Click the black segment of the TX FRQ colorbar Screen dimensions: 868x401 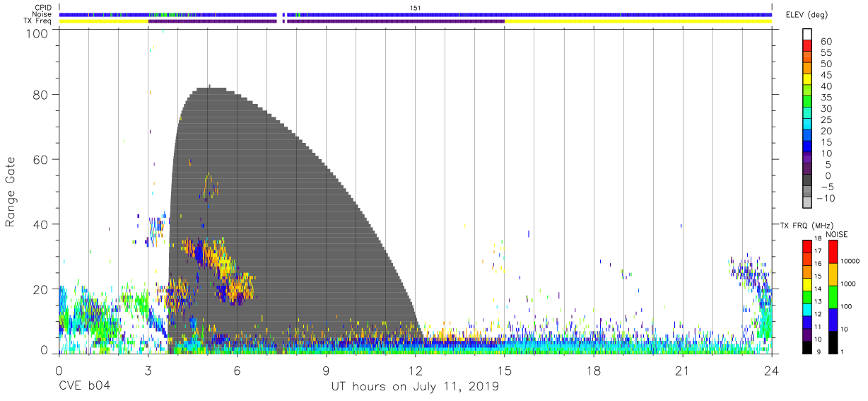tap(807, 347)
